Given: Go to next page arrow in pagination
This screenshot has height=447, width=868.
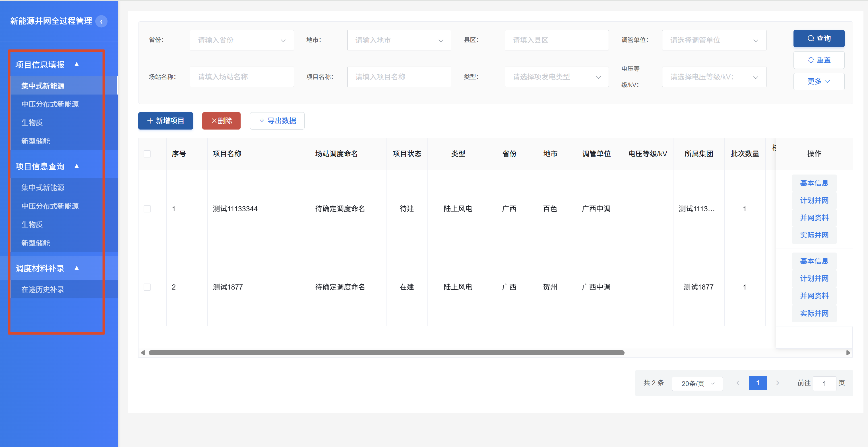Looking at the screenshot, I should (x=777, y=383).
